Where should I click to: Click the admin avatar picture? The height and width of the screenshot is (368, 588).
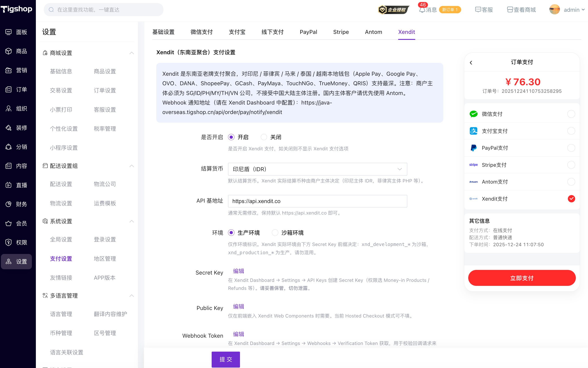[554, 10]
